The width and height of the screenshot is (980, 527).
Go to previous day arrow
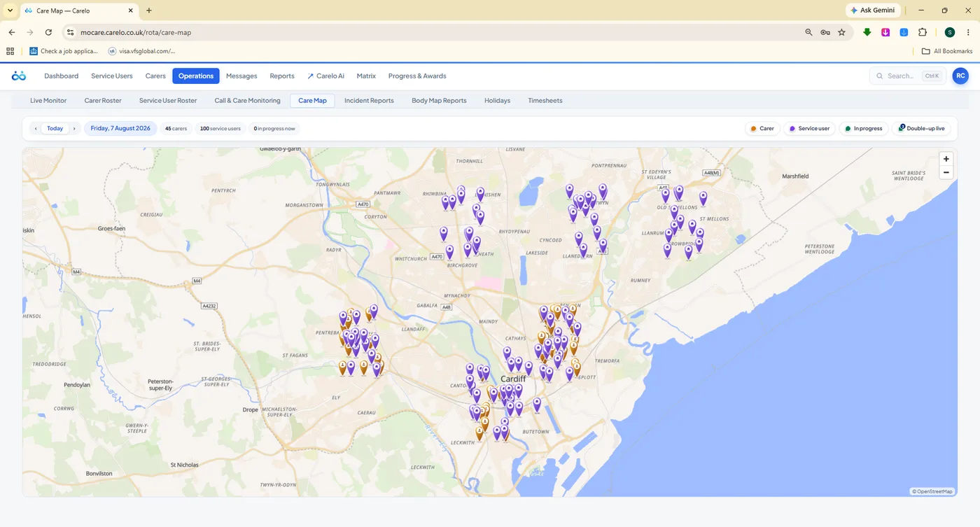36,129
